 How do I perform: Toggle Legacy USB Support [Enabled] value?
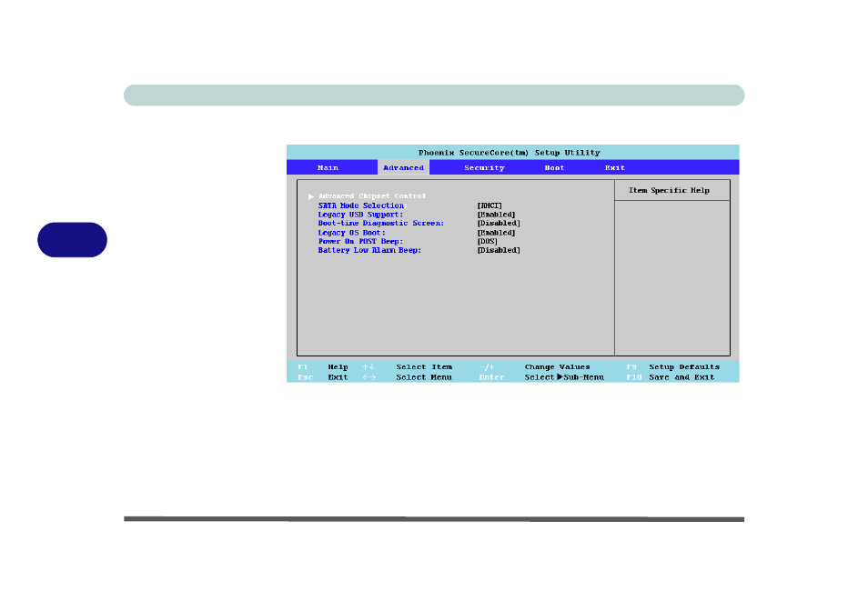point(497,215)
